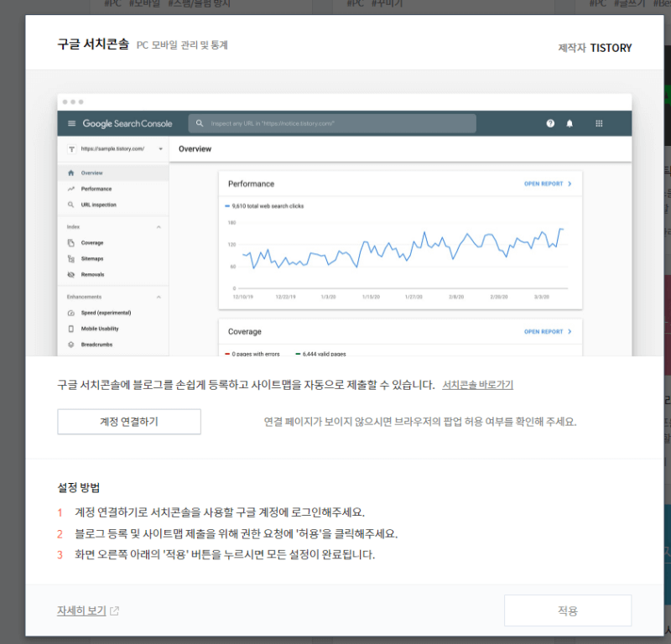Click the Performance trend line icon
Viewport: 671px width, 644px height.
point(71,189)
